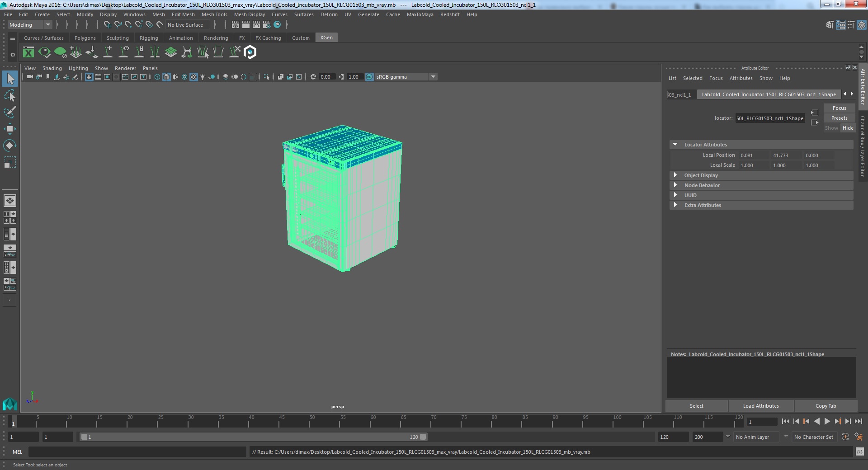Pick the Paint Selection tool
The width and height of the screenshot is (868, 470).
click(x=10, y=112)
